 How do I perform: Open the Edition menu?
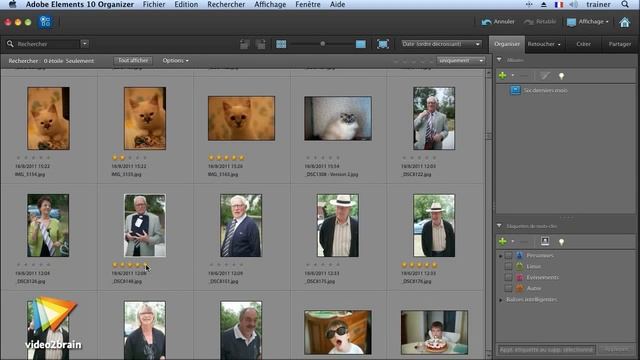point(186,4)
